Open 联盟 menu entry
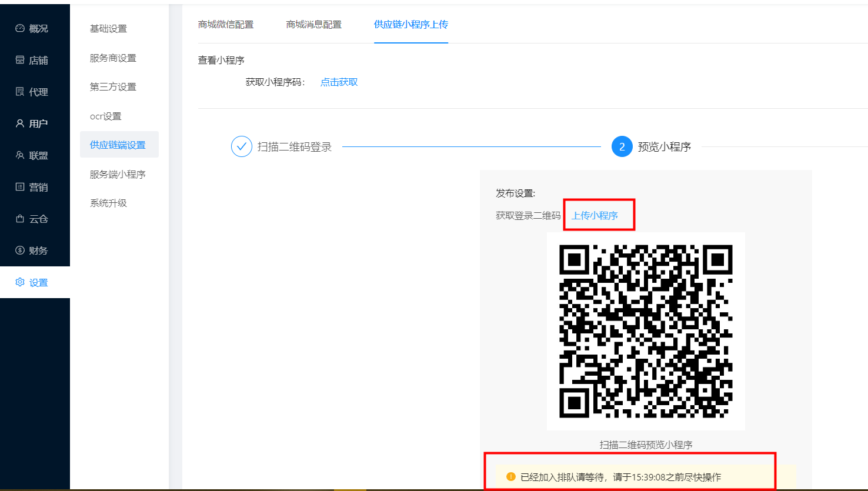This screenshot has height=491, width=868. (x=35, y=155)
